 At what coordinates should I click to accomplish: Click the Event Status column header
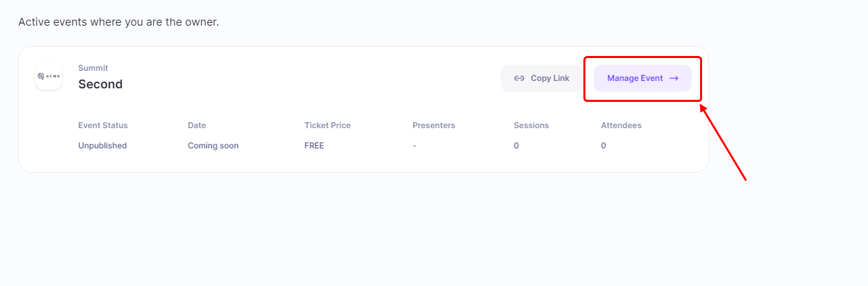[x=103, y=125]
